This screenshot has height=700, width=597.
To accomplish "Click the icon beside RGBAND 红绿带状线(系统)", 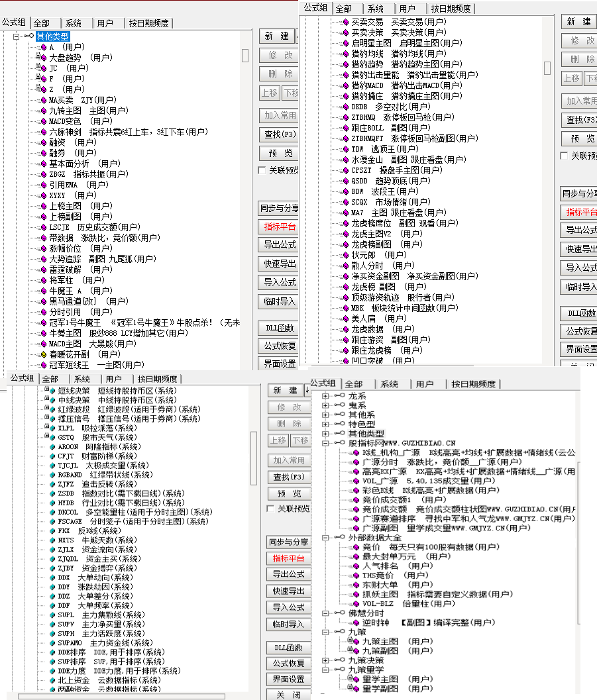I will click(52, 475).
